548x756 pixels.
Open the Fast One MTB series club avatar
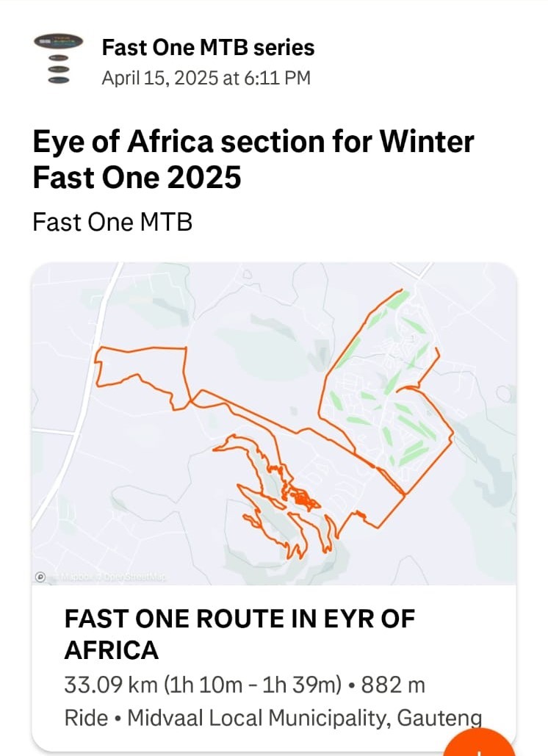(58, 58)
